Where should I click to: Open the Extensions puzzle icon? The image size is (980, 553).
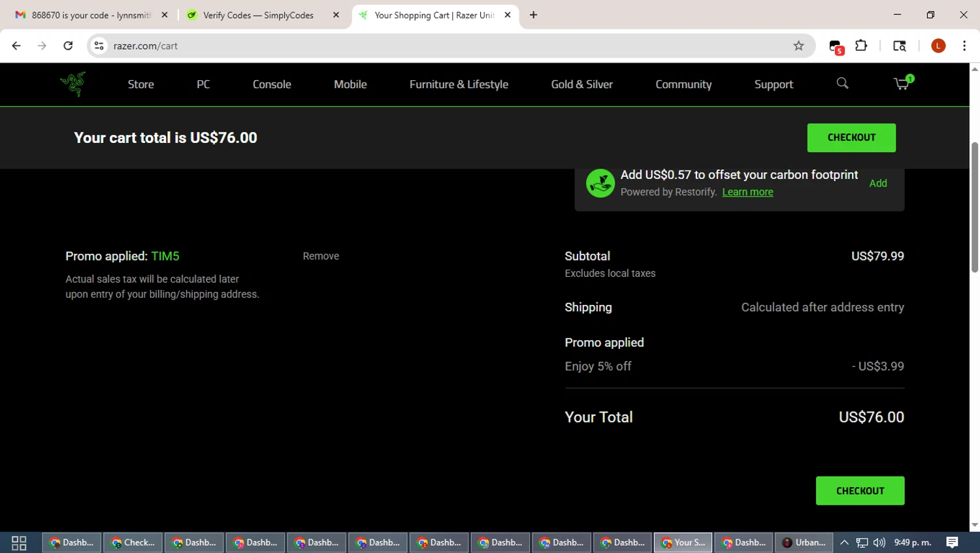click(x=861, y=46)
